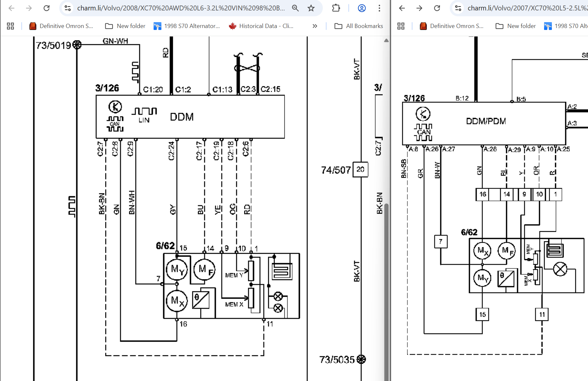Reload the left browser page

coord(47,8)
